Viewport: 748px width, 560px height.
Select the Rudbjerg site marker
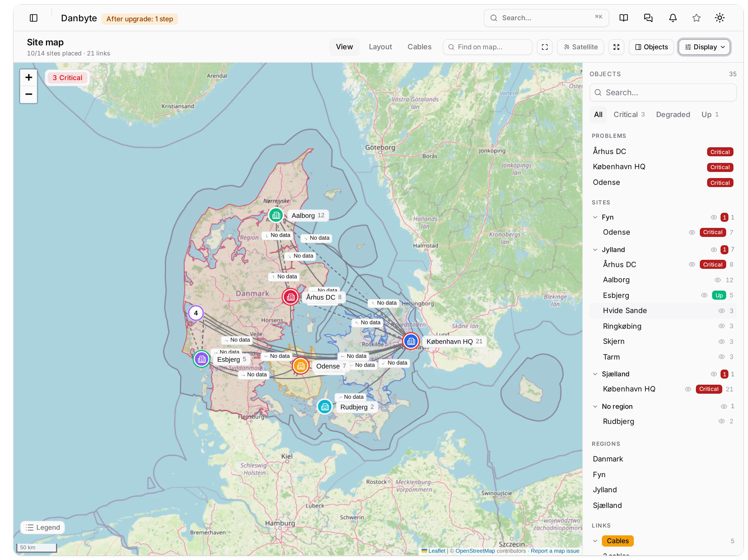click(325, 406)
